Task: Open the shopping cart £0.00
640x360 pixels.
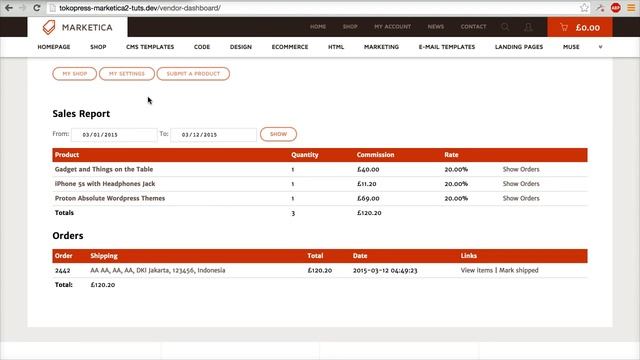Action: [580, 27]
